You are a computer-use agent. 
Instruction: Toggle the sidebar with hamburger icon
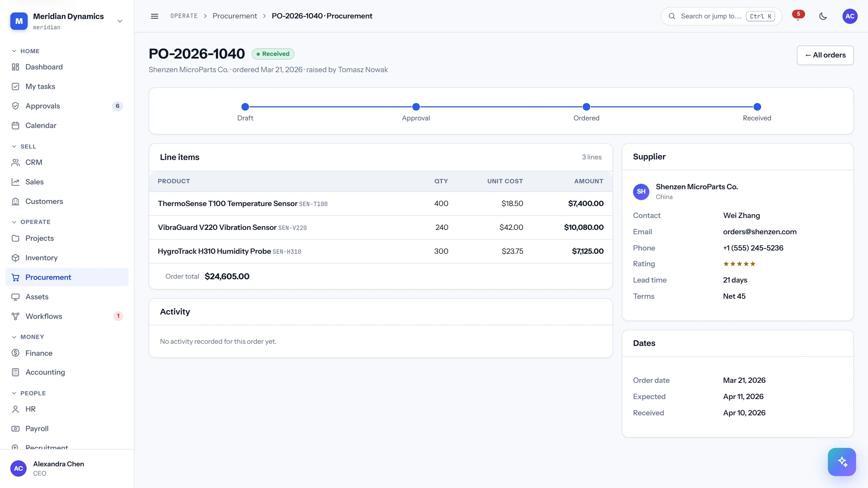[x=154, y=16]
